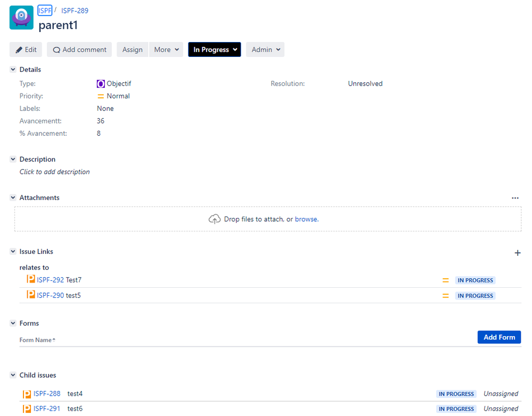532x416 pixels.
Task: Click the % Avancement value 8
Action: point(99,134)
